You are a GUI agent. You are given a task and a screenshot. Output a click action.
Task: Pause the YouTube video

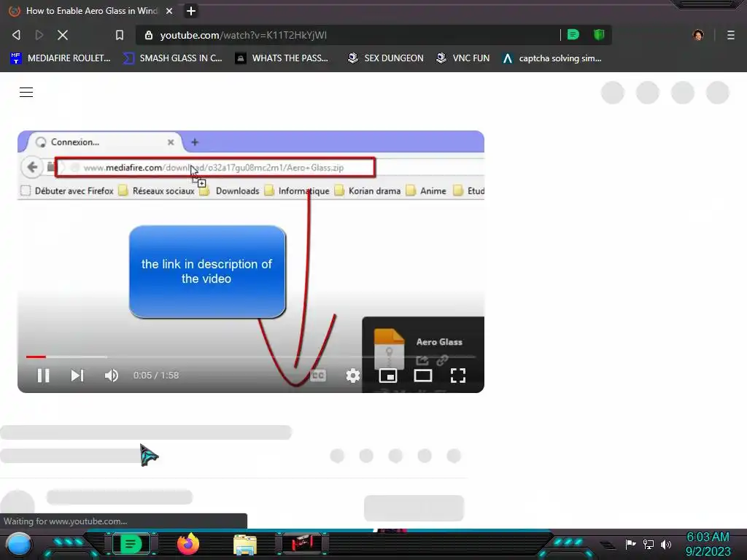(x=43, y=376)
